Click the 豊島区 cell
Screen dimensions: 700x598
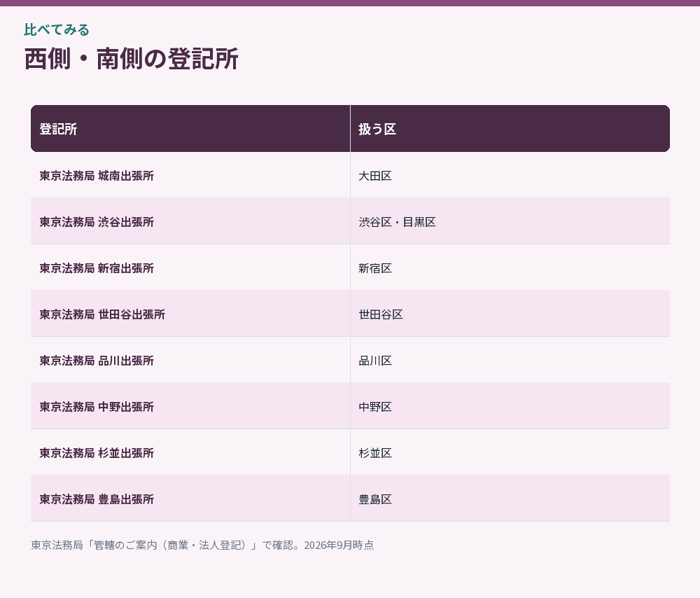[x=510, y=499]
